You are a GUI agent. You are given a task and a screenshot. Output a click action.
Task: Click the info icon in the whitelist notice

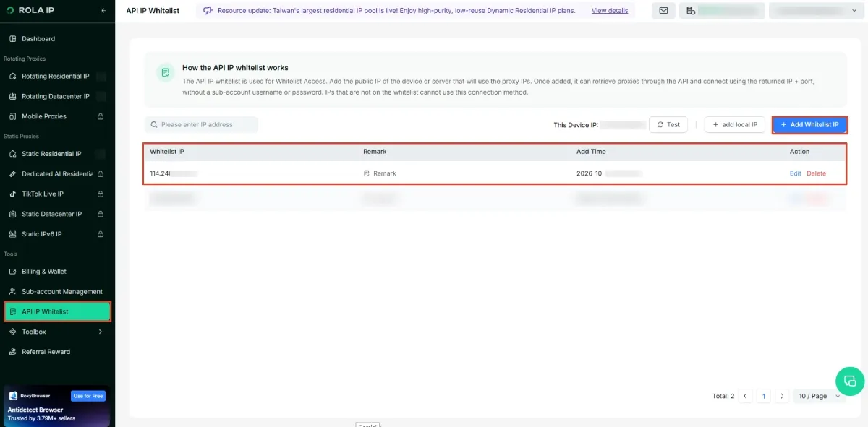[166, 72]
